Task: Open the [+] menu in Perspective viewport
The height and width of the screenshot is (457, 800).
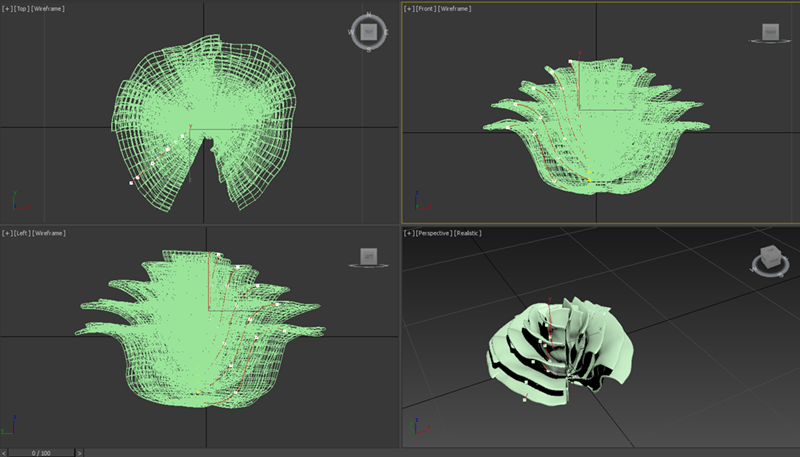Action: point(409,233)
